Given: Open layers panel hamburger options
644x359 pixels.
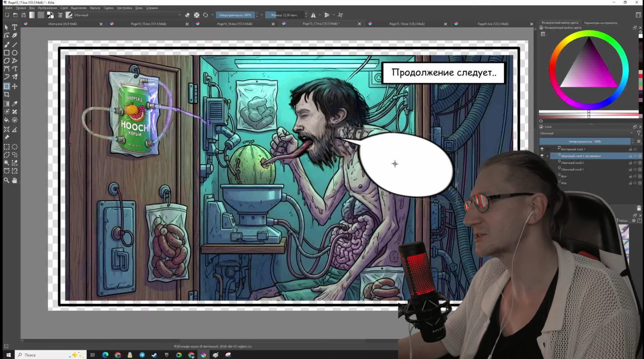Looking at the screenshot, I should [639, 142].
